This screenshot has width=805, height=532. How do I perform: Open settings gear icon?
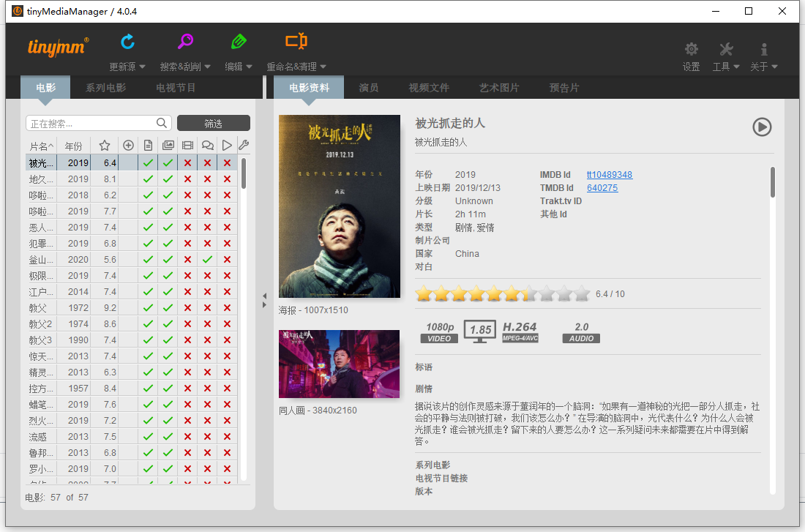691,49
